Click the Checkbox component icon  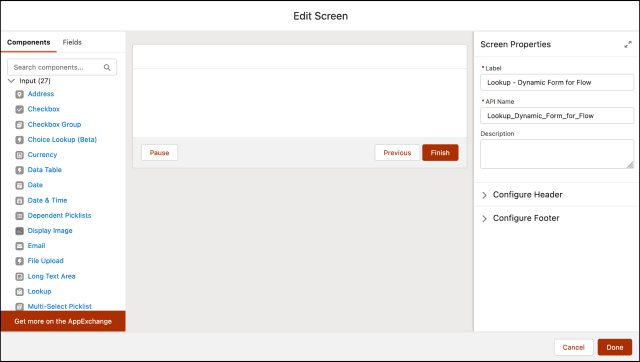pyautogui.click(x=19, y=109)
